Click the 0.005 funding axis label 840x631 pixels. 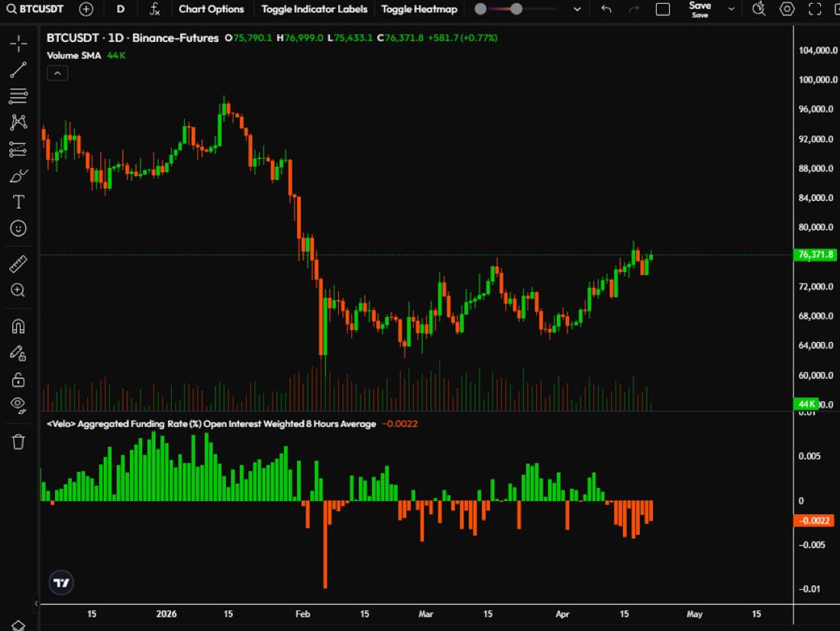(x=809, y=456)
